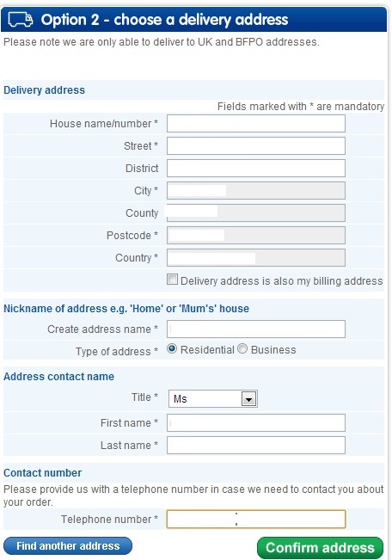
Task: Click into the Street input field
Action: tap(256, 145)
